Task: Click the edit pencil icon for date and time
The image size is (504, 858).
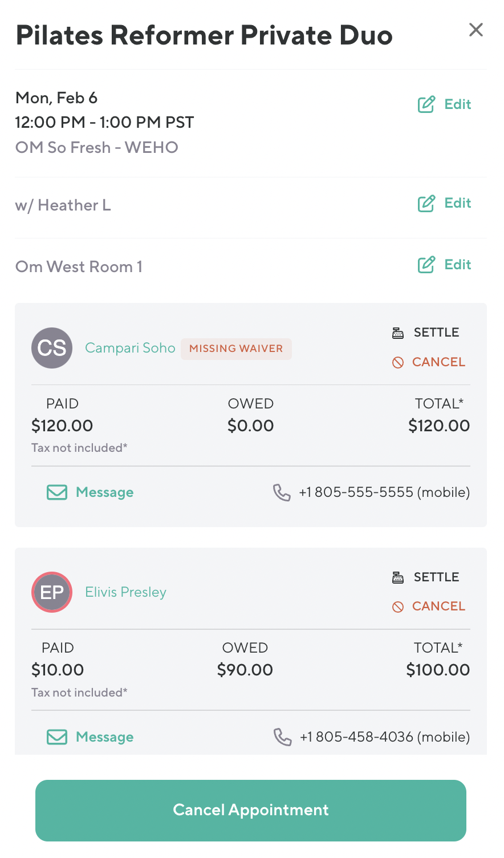Action: tap(426, 104)
